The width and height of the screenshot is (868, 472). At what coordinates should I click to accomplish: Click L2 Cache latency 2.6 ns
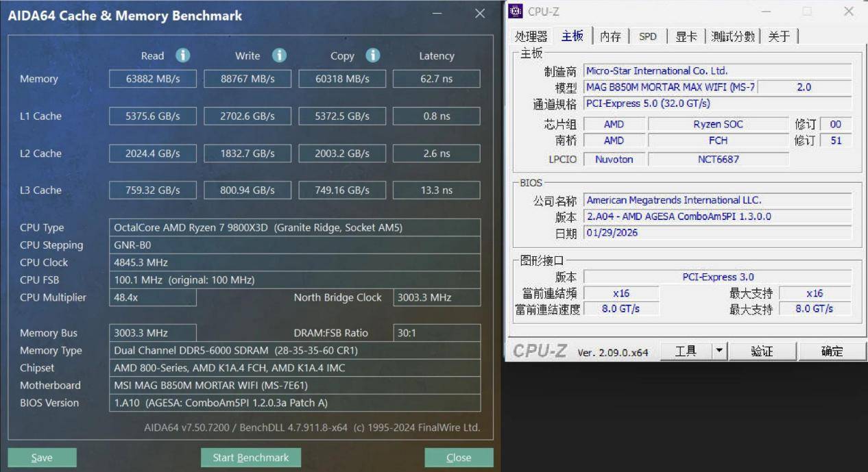tap(437, 153)
